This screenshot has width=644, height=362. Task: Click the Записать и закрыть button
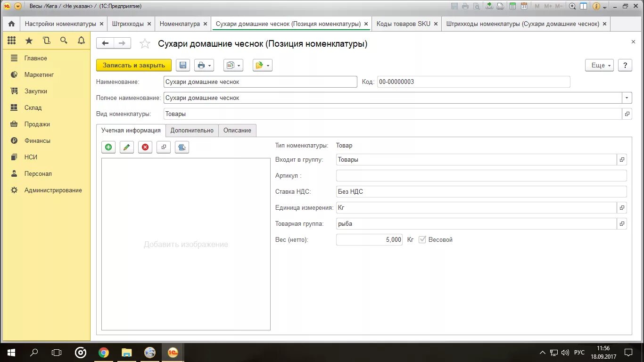coord(134,65)
